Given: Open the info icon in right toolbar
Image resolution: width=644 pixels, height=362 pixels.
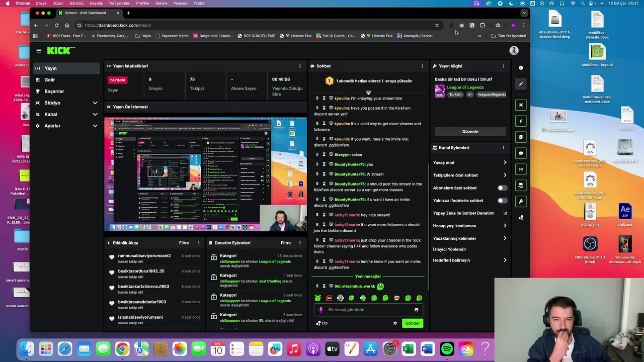Looking at the screenshot, I should click(x=521, y=68).
